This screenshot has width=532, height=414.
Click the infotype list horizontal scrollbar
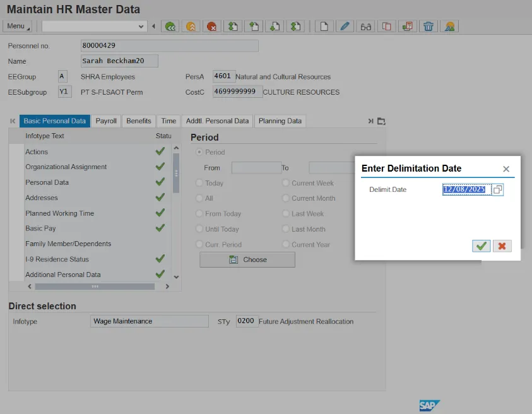pyautogui.click(x=95, y=286)
